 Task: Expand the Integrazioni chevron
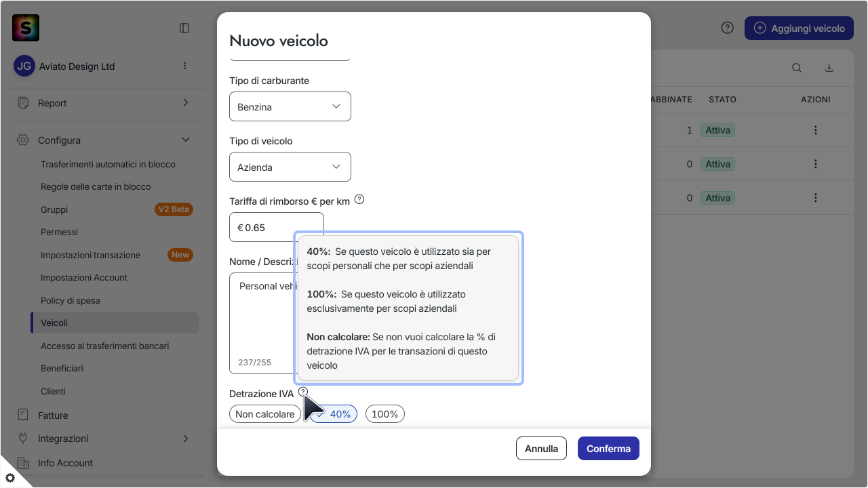click(186, 439)
